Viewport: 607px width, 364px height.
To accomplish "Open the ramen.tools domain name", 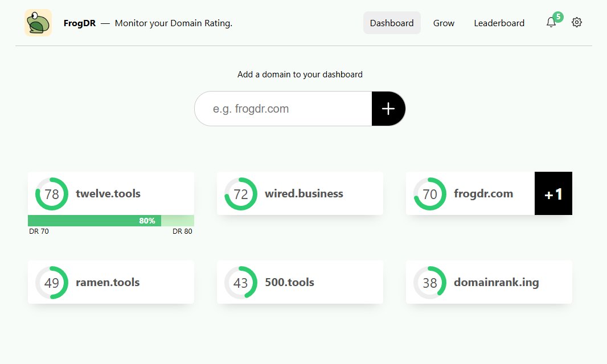I will pos(108,282).
